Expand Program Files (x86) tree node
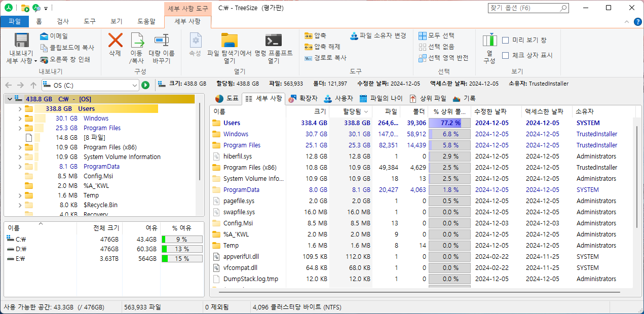 (x=20, y=147)
